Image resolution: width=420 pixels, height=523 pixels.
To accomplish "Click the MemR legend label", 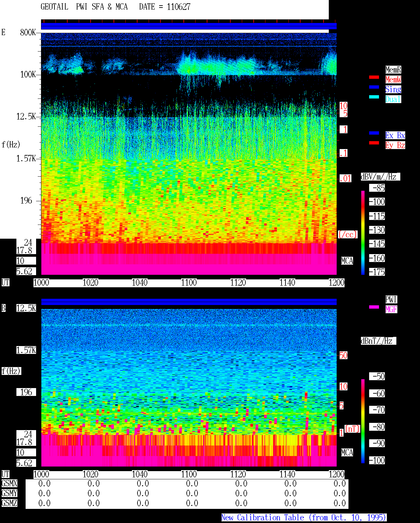I will click(393, 70).
